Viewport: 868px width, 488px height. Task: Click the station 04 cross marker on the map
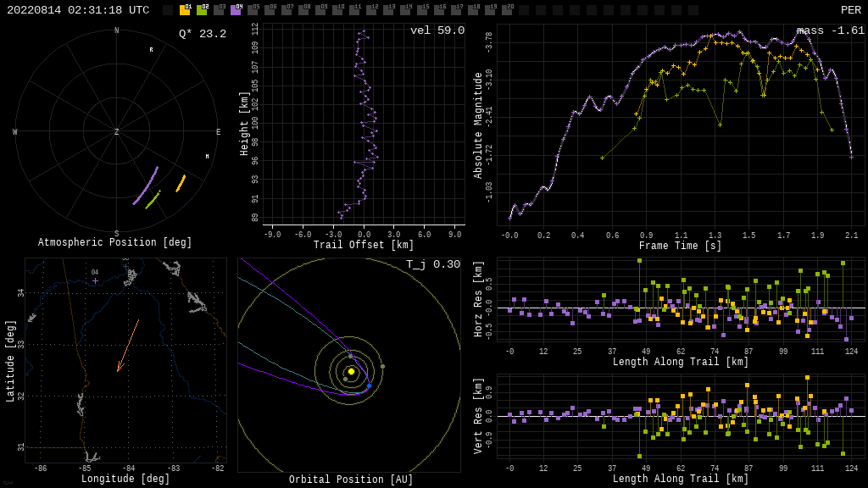point(95,280)
